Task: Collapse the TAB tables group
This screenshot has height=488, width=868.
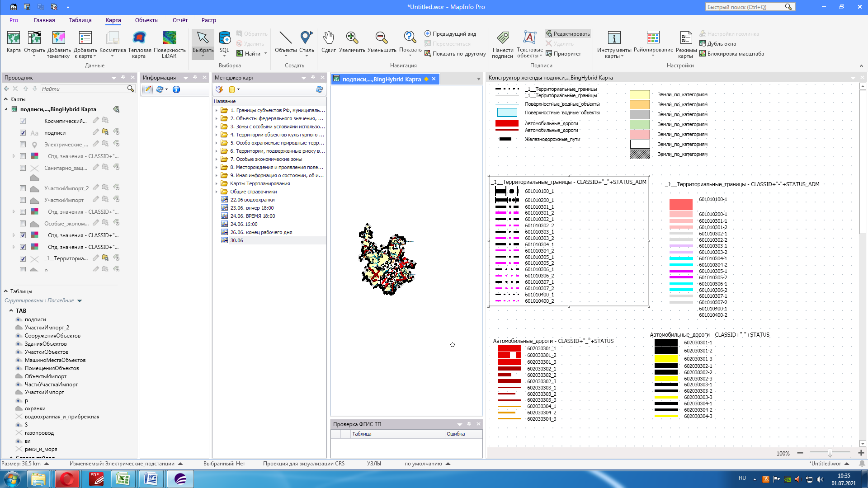Action: coord(11,311)
